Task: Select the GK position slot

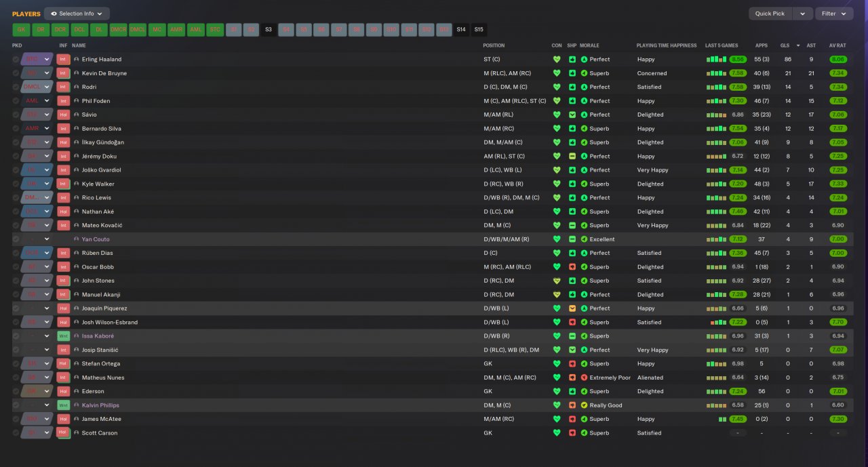Action: click(21, 30)
